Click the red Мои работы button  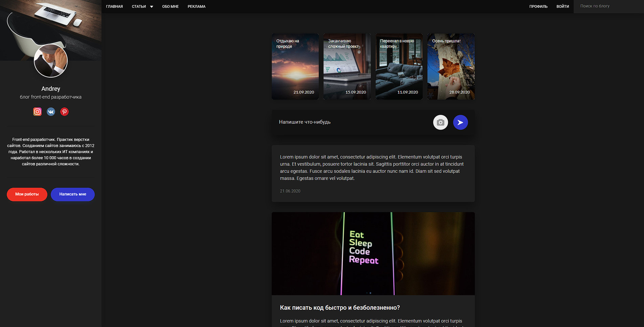[x=27, y=194]
